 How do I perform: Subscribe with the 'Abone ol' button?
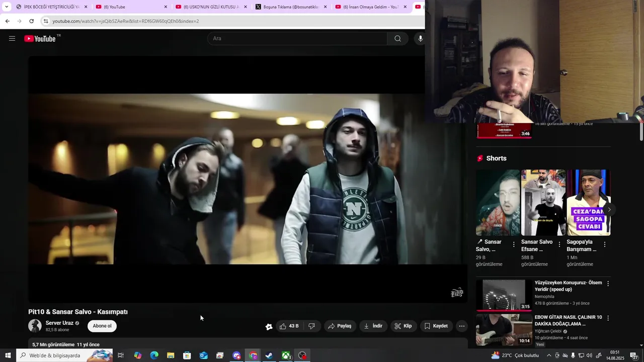102,326
